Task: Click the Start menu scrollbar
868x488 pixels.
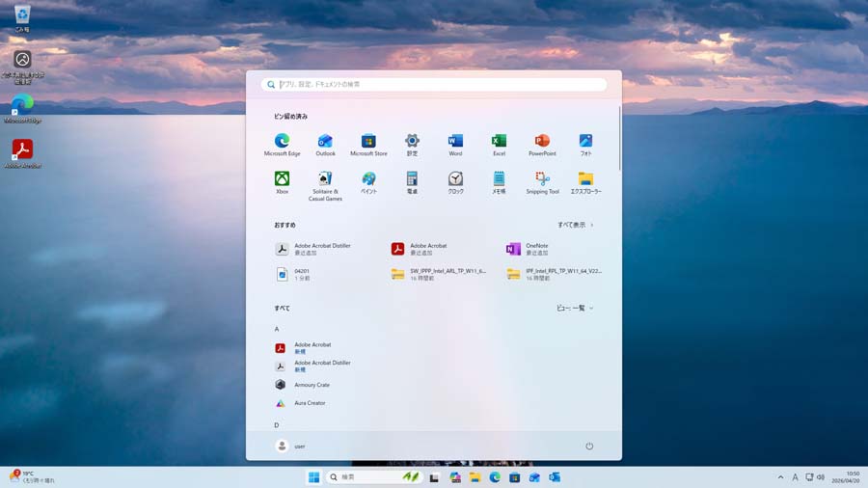Action: 619,138
